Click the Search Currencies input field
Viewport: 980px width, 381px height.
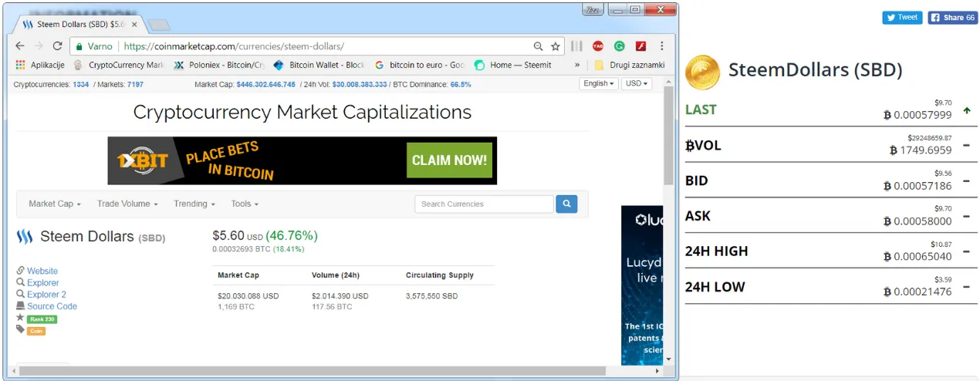point(484,204)
